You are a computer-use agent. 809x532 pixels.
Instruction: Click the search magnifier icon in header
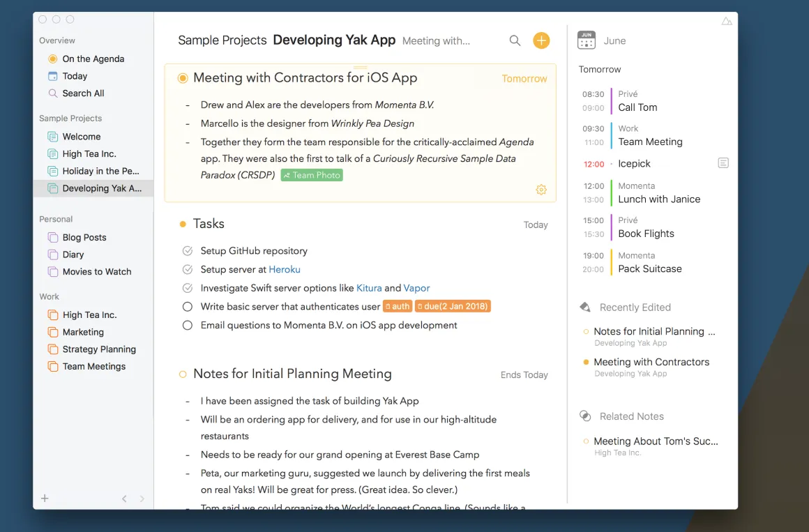[x=515, y=40]
